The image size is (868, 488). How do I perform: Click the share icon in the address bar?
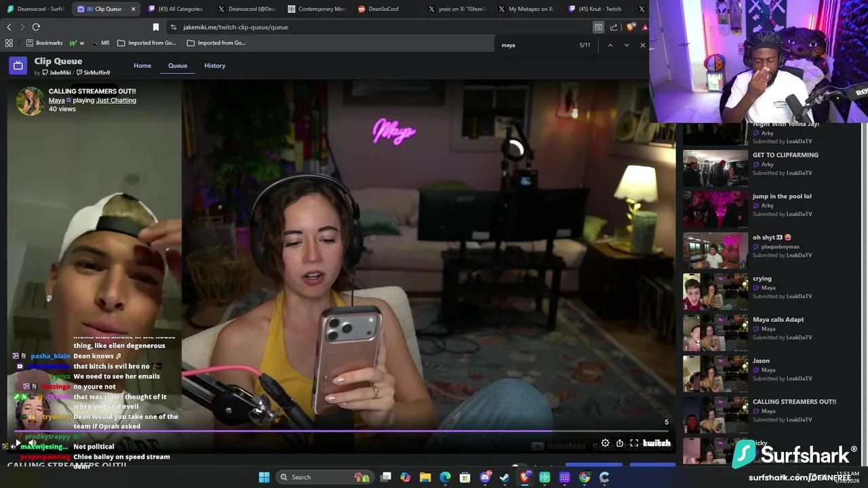click(614, 27)
